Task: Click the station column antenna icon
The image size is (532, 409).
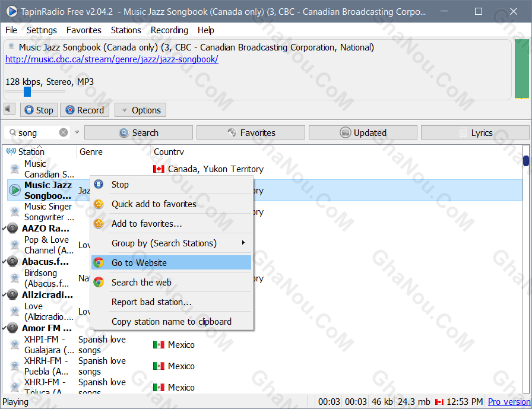Action: [11, 151]
